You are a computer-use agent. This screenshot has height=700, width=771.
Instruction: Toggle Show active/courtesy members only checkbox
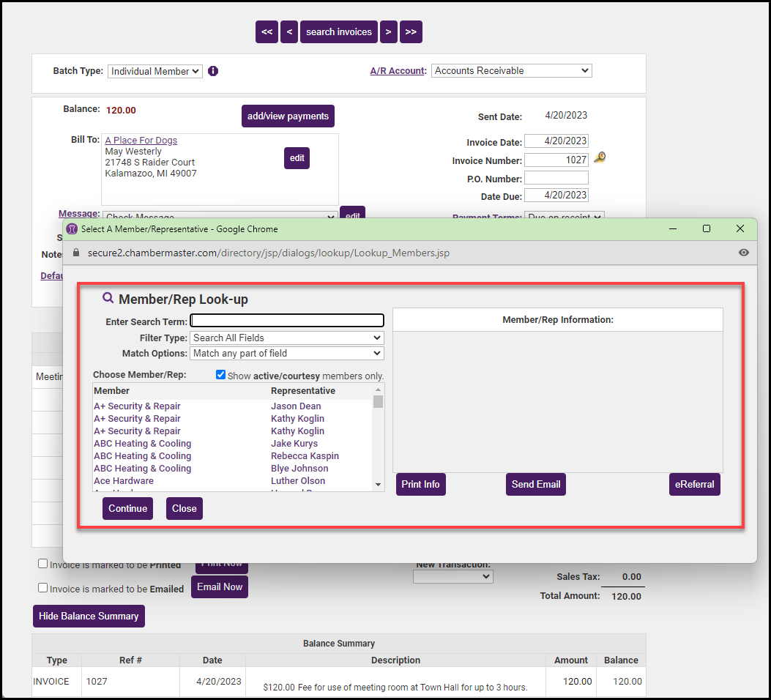pos(221,375)
